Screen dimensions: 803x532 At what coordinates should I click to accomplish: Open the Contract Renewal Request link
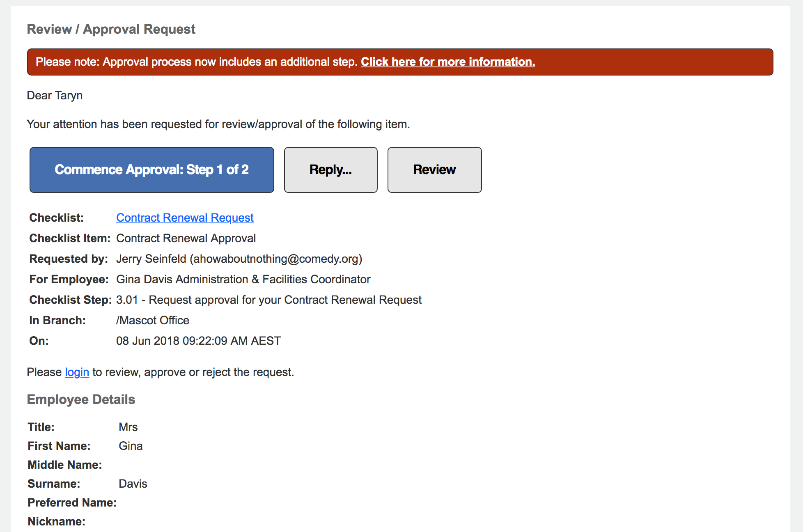pos(185,218)
